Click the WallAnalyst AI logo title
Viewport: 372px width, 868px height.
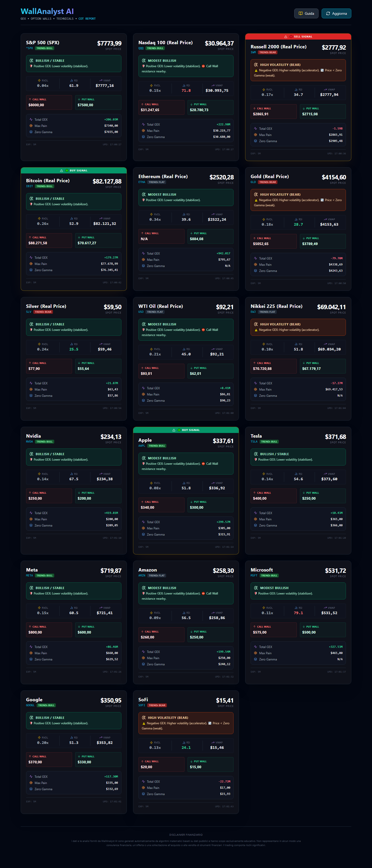point(47,11)
